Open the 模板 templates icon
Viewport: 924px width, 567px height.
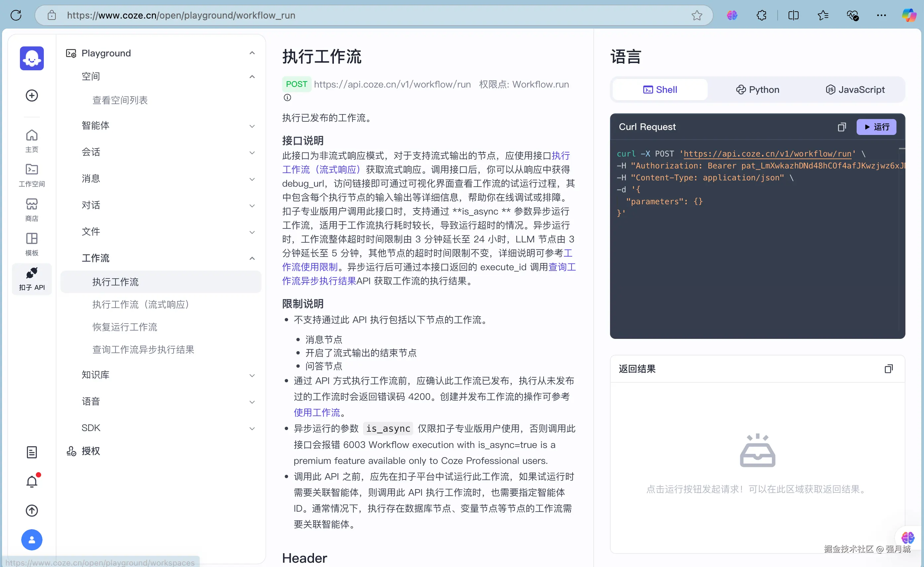pos(32,244)
